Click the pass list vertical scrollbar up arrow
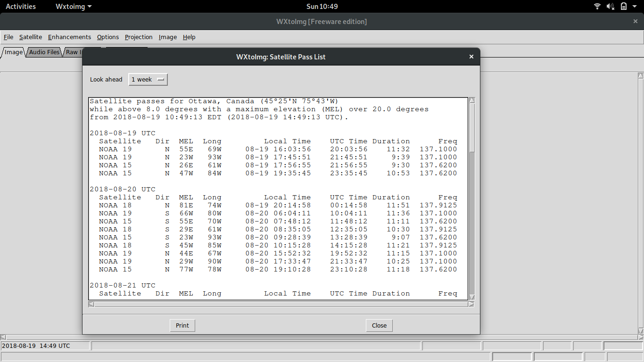This screenshot has height=362, width=644. 472,100
